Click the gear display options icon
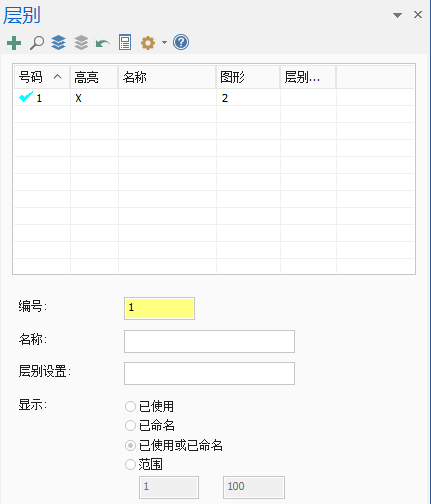 [x=148, y=43]
